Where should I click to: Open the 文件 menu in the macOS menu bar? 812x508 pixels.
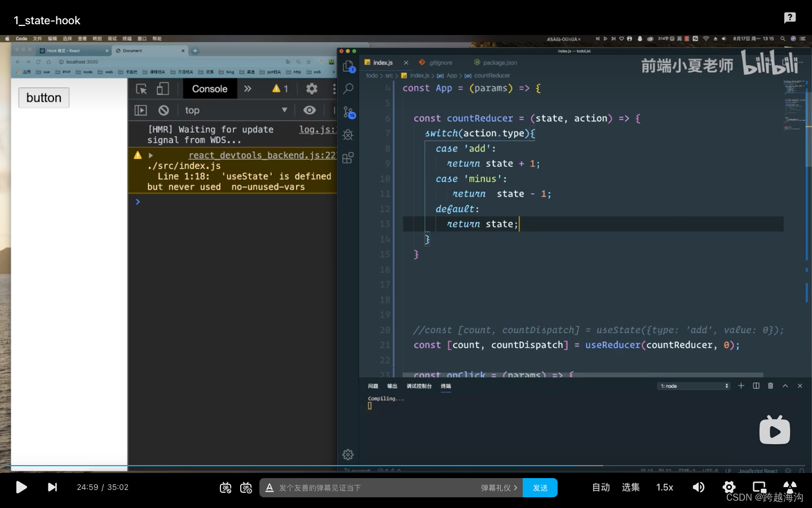37,39
